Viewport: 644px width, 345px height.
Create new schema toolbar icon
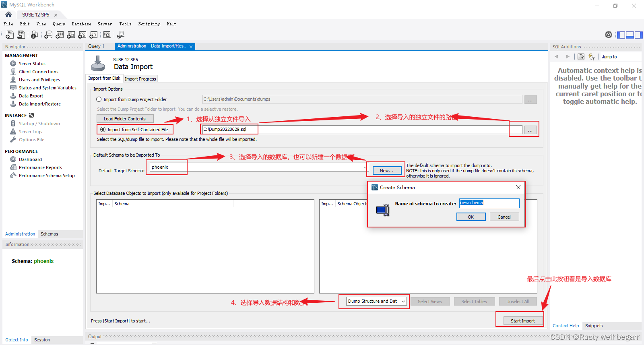(48, 35)
